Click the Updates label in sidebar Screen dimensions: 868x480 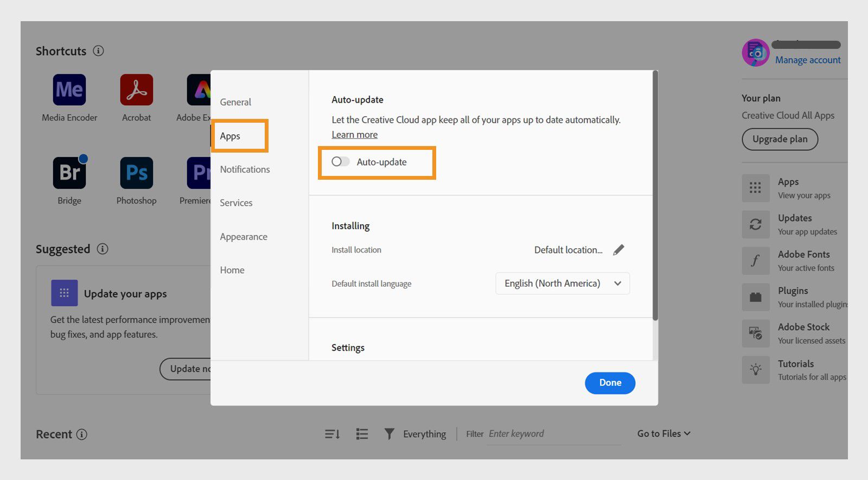click(795, 218)
